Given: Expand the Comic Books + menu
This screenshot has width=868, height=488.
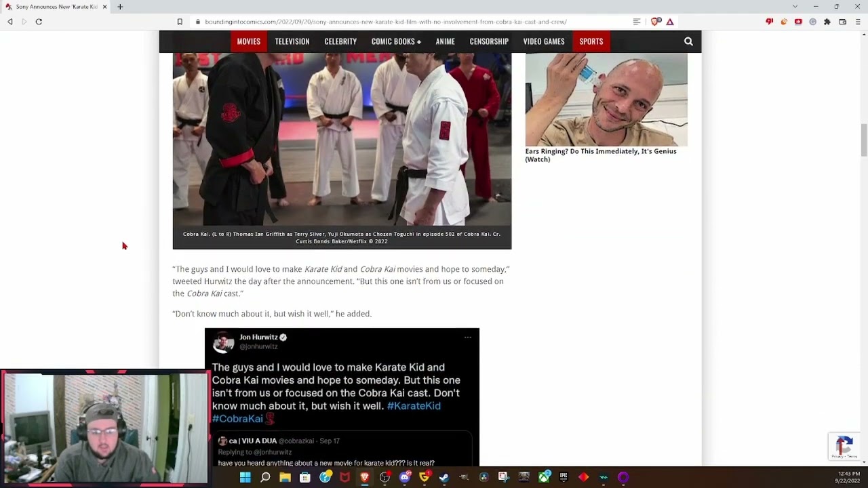Looking at the screenshot, I should [396, 41].
